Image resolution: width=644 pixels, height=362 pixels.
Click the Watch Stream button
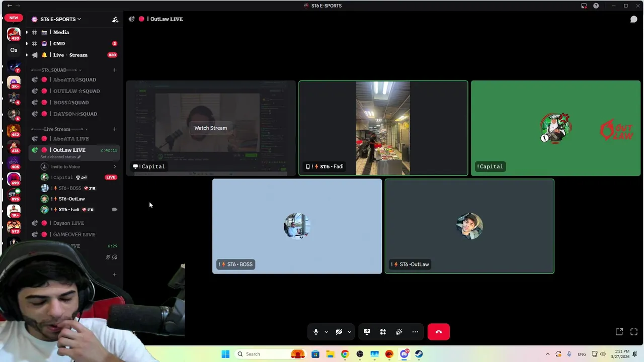tap(211, 128)
